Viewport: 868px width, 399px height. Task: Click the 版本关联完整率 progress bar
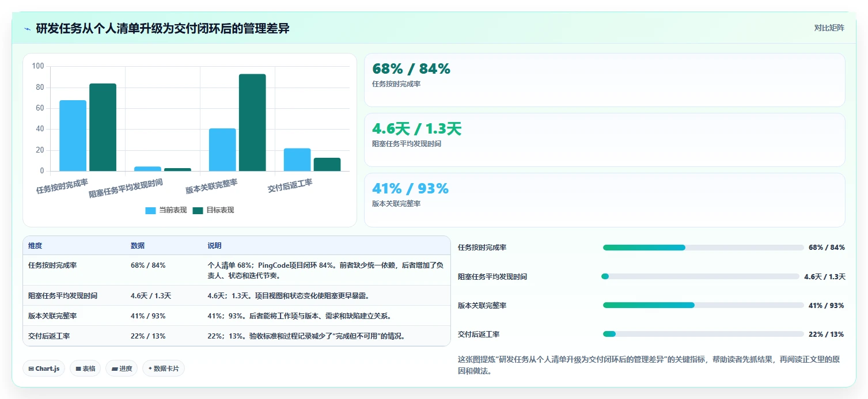703,305
